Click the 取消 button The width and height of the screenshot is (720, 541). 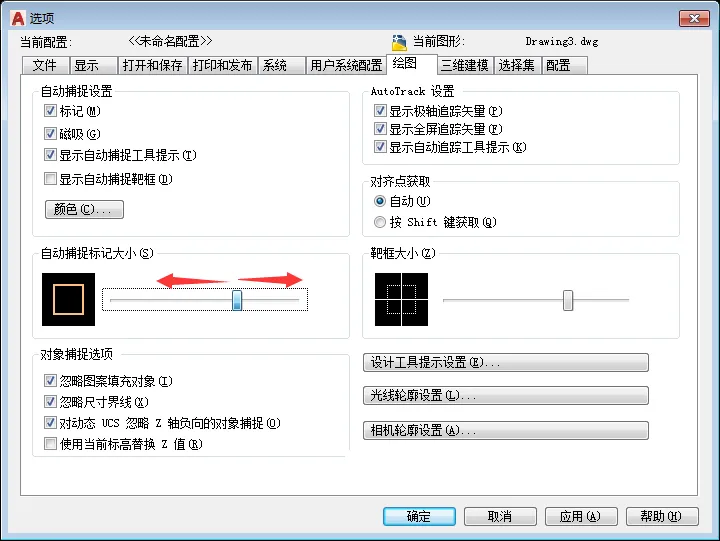(x=500, y=517)
